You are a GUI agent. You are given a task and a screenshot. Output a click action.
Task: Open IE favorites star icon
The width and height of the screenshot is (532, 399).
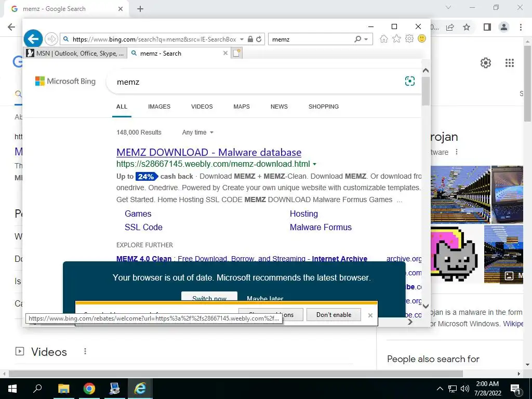point(396,38)
